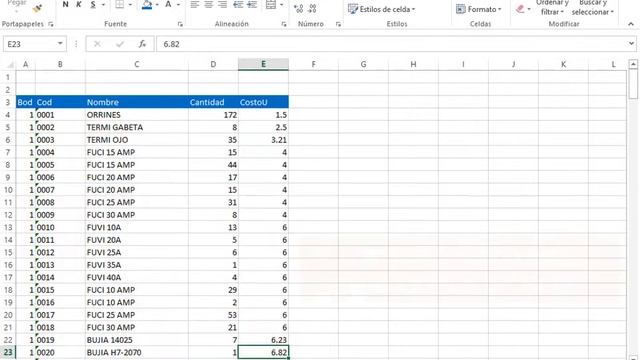Click vertical scrollbar thumb
The image size is (640, 360).
click(x=633, y=84)
